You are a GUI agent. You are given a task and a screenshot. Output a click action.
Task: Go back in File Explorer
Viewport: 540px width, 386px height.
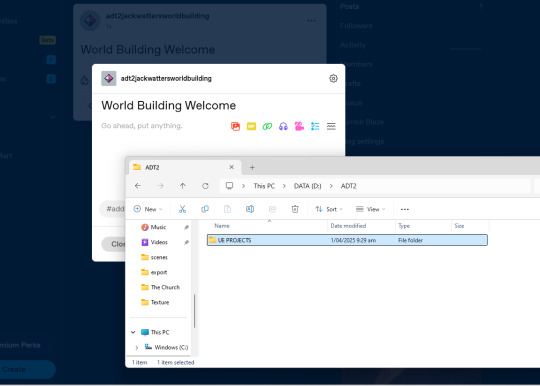tap(138, 186)
